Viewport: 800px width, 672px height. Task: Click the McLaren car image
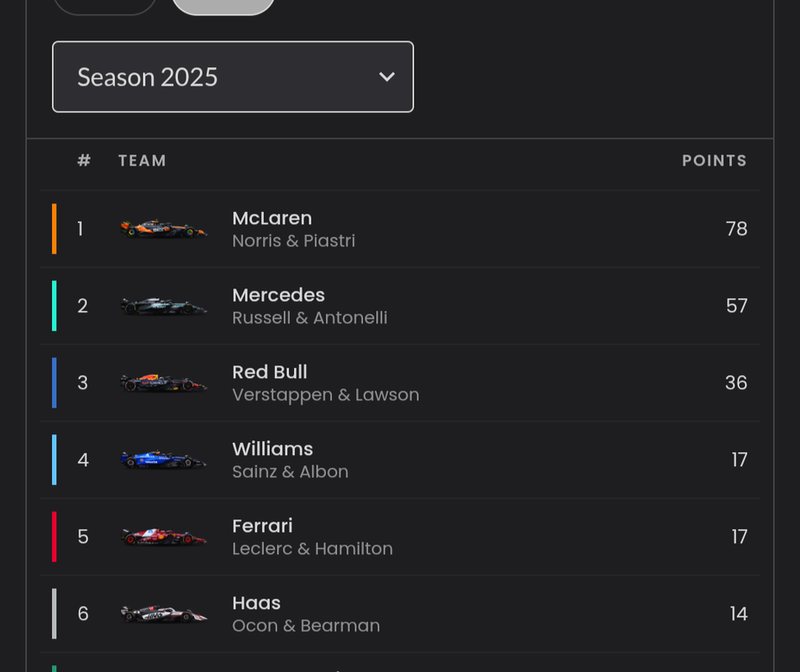tap(163, 229)
